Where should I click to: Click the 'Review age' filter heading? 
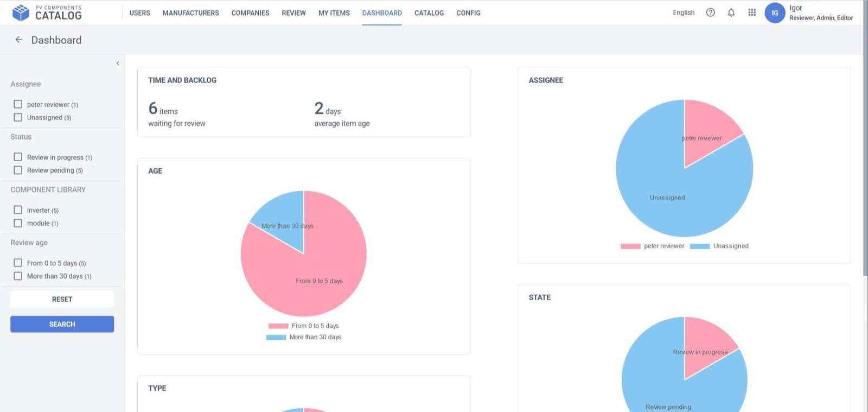[x=29, y=243]
